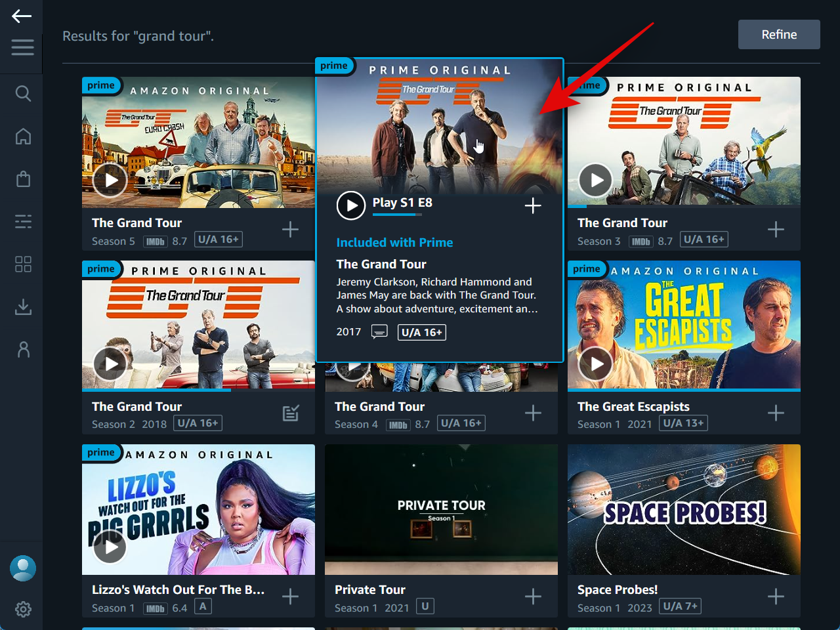Click the subtitles icon beside 2017
Viewport: 840px width, 630px height.
pos(379,332)
